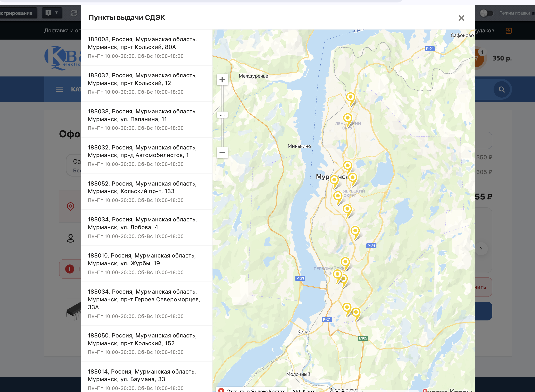Choose pickup point ул. Папанина, 11
Screen dimensions: 535x392
(147, 120)
